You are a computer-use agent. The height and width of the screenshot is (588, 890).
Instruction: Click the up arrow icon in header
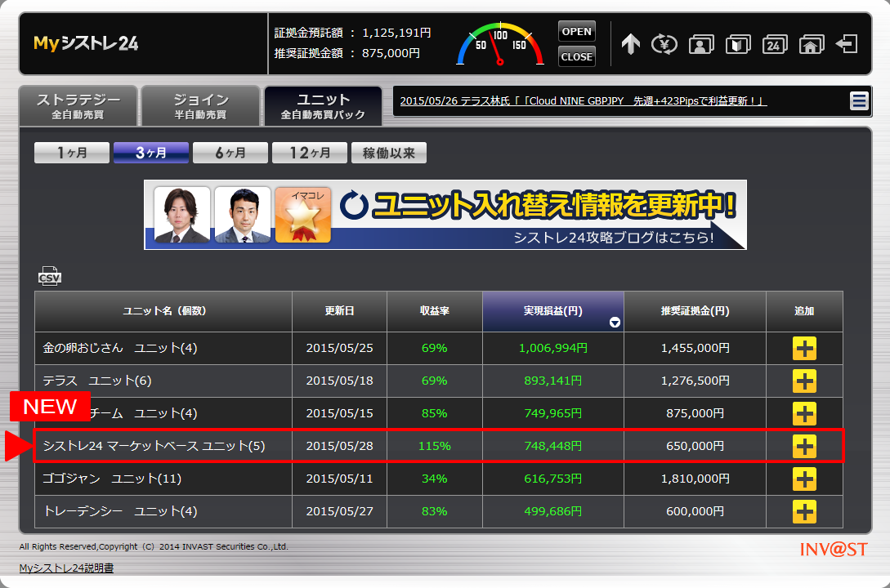pyautogui.click(x=631, y=43)
